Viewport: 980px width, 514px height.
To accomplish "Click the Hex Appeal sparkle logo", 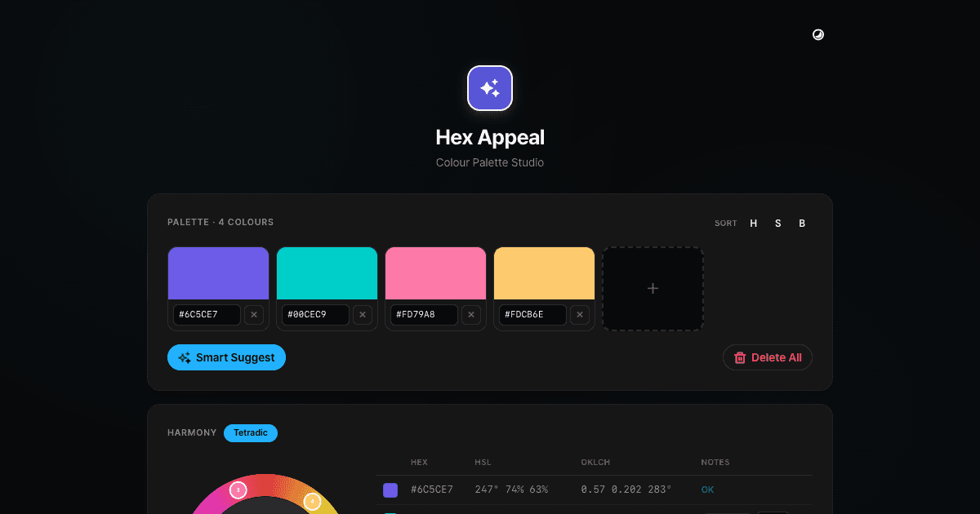I will (490, 88).
